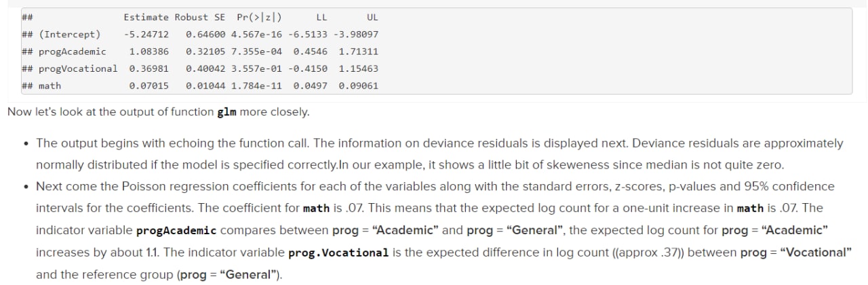Click the bold glm function name
Viewport: 868px width, 285px height.
pos(226,112)
